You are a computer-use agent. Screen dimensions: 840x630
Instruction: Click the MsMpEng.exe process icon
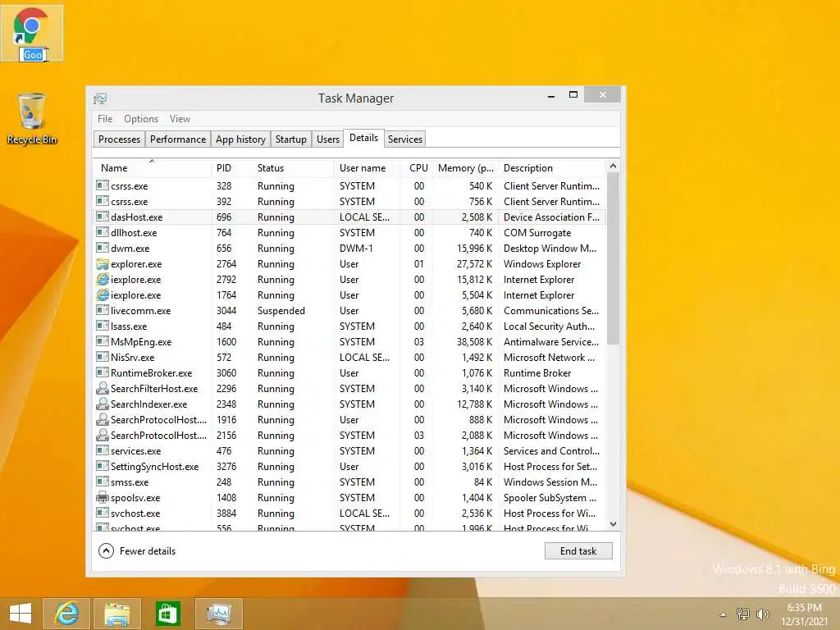click(103, 342)
